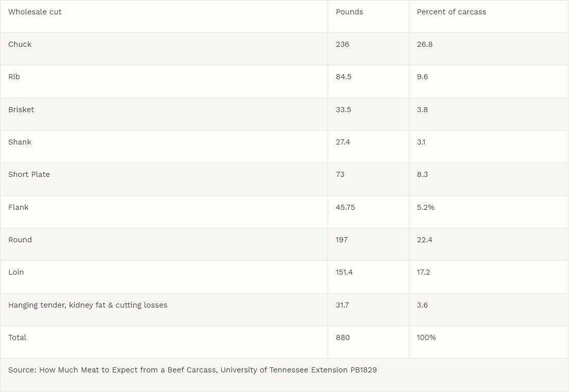Click the Percent of carcass header

click(x=451, y=12)
